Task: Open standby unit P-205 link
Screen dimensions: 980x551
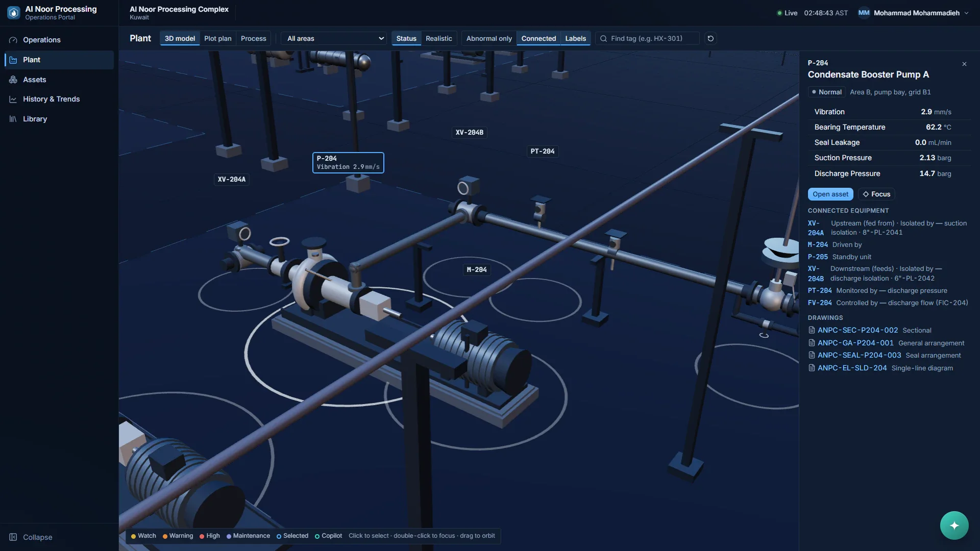Action: [818, 257]
